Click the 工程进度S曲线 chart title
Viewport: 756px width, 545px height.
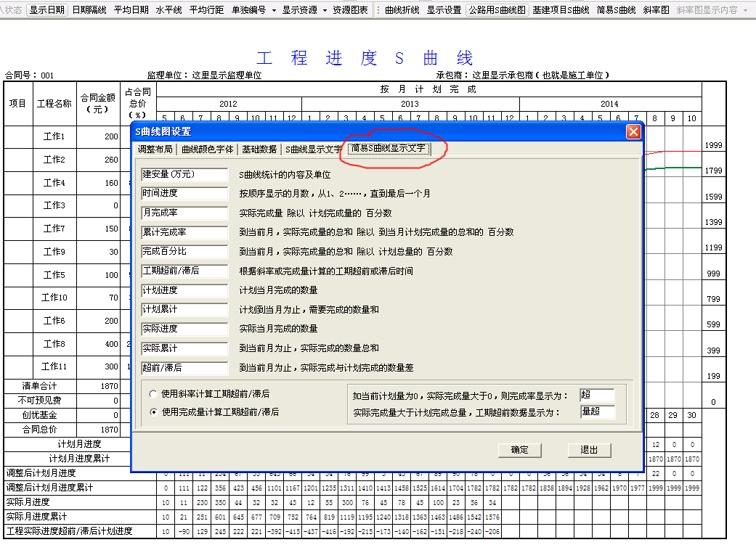(365, 58)
